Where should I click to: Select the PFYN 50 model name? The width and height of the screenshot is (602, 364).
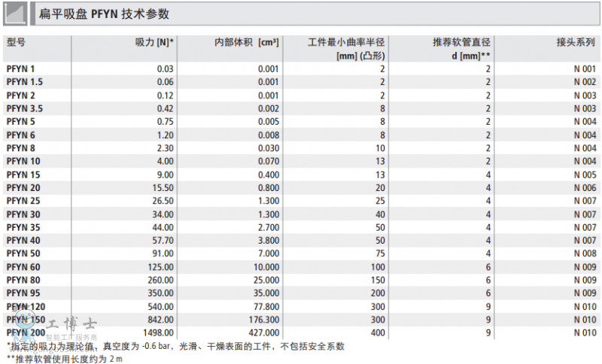[23, 254]
